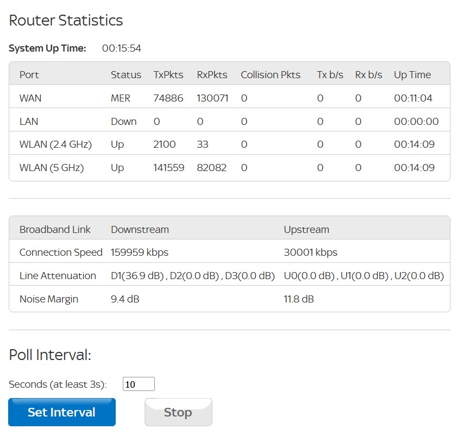Click the Line Attenuation label

coord(57,275)
